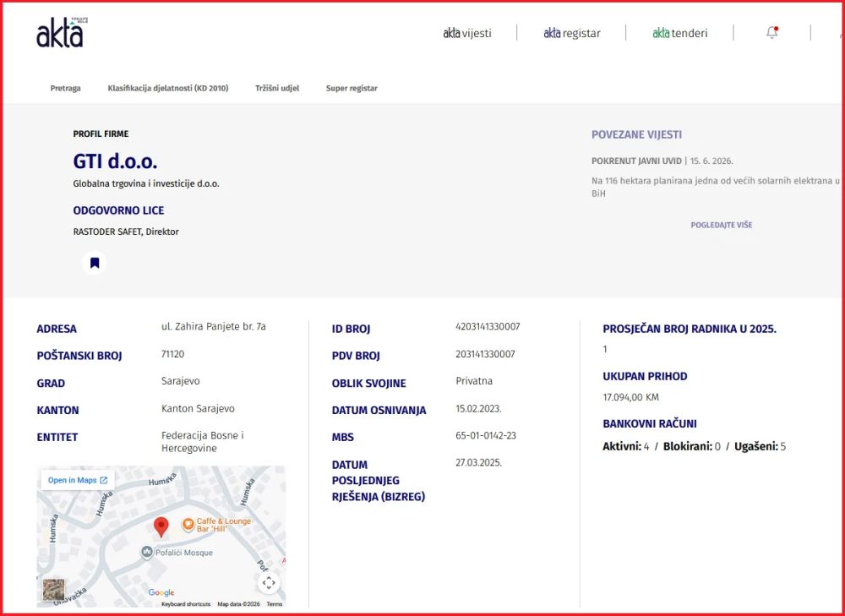Click the Google logo on map
This screenshot has height=616, width=845.
click(x=161, y=593)
